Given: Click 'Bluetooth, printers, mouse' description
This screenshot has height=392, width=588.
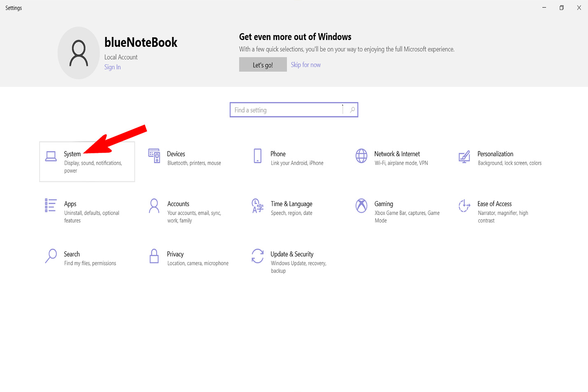Looking at the screenshot, I should pos(194,163).
